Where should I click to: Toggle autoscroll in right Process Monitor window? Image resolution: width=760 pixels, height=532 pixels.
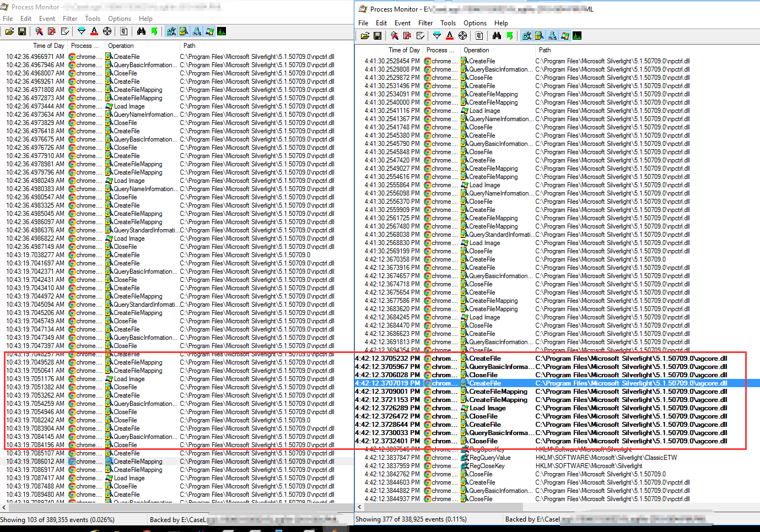point(407,36)
